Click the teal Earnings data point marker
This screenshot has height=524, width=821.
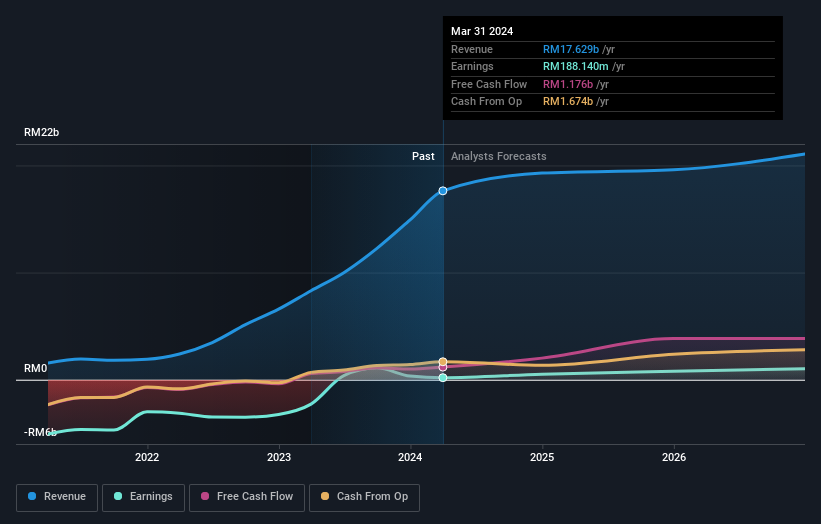pyautogui.click(x=443, y=377)
